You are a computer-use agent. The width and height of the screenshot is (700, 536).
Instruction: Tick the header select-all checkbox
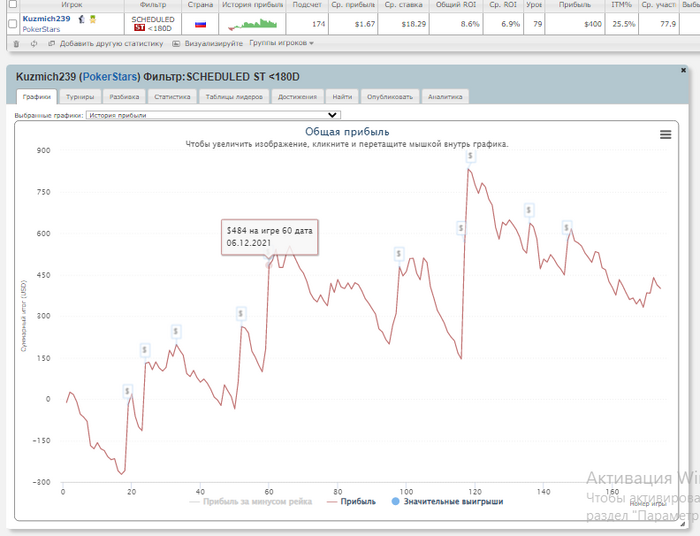coord(12,4)
